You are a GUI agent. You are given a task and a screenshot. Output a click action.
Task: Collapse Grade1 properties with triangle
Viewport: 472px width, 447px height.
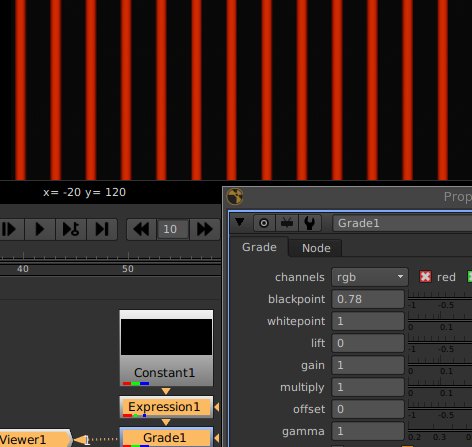point(240,222)
